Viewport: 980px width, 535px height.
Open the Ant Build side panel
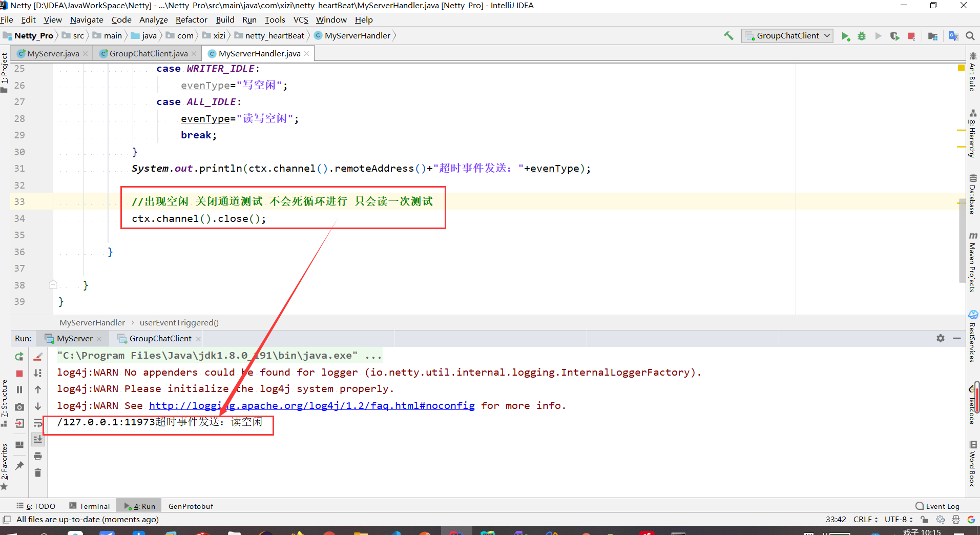pyautogui.click(x=972, y=72)
